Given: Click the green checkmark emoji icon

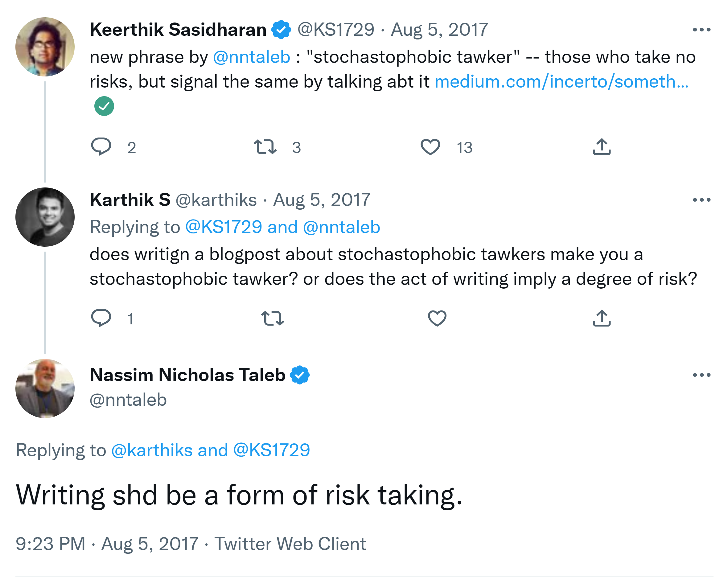Looking at the screenshot, I should [x=104, y=106].
